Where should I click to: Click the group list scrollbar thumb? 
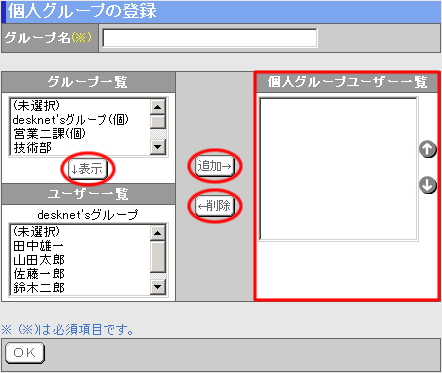point(158,122)
